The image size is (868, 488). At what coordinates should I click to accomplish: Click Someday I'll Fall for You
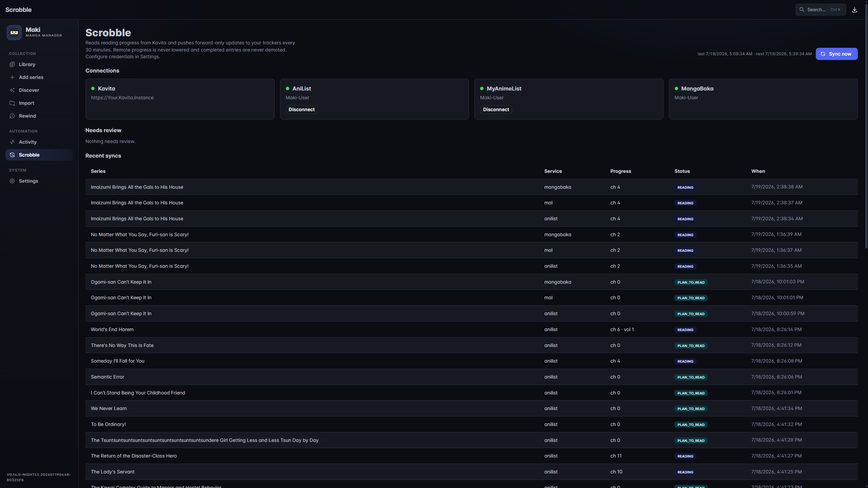coord(117,361)
